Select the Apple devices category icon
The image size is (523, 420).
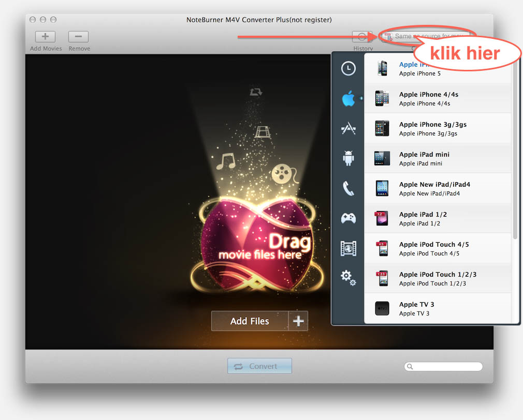coord(348,98)
